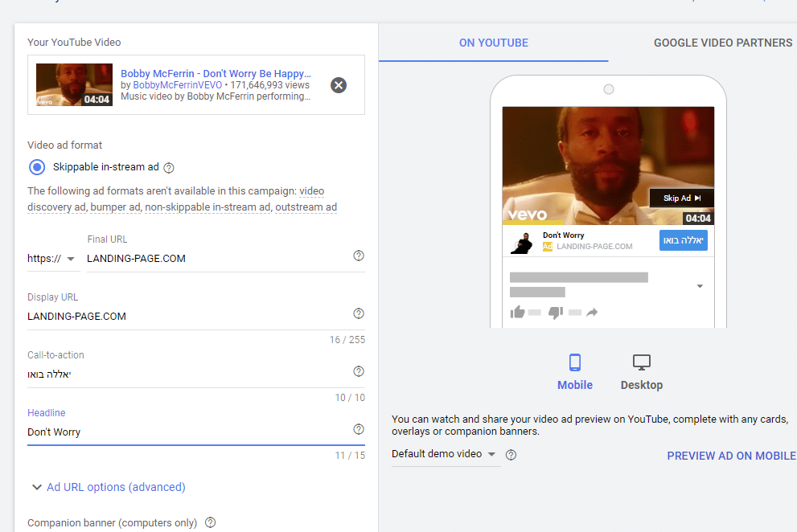Screen dimensions: 797x532
Task: Click the YouTube video thumbnail on left
Action: pyautogui.click(x=74, y=85)
